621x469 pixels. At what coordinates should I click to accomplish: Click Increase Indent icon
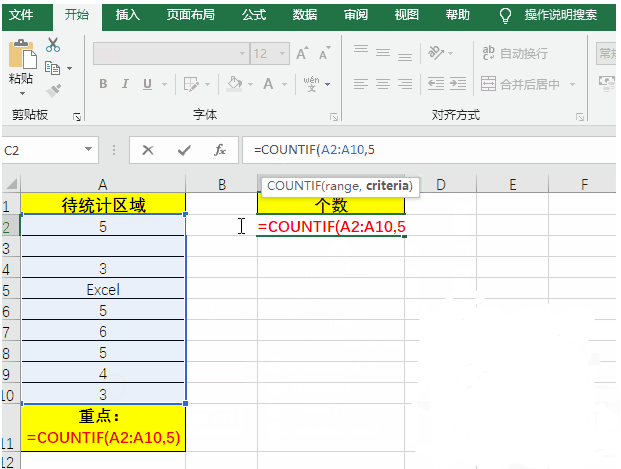(x=458, y=84)
